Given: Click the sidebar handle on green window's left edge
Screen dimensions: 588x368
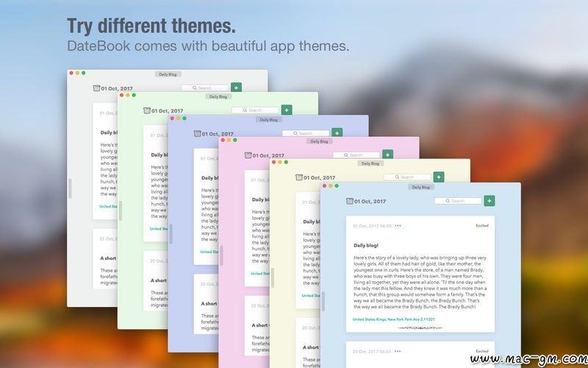Looking at the screenshot, I should [x=121, y=210].
